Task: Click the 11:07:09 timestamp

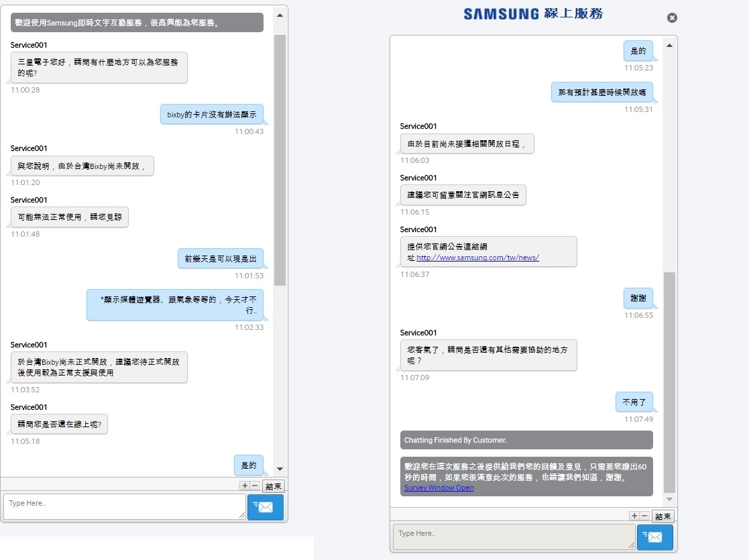Action: [414, 378]
